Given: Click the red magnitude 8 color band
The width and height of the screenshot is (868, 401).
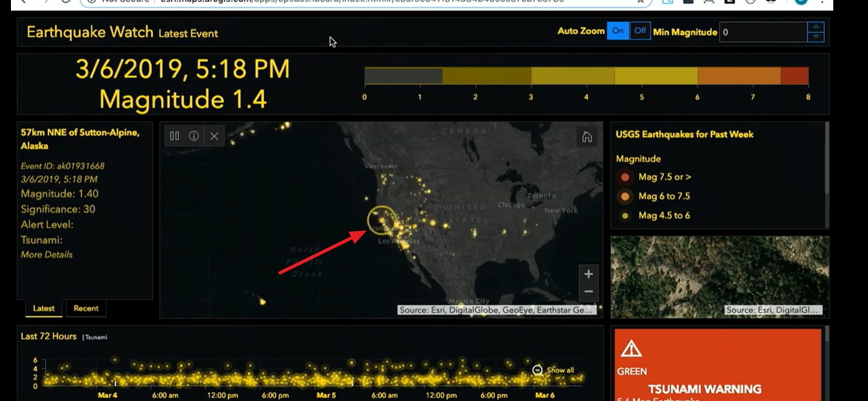Looking at the screenshot, I should 795,76.
